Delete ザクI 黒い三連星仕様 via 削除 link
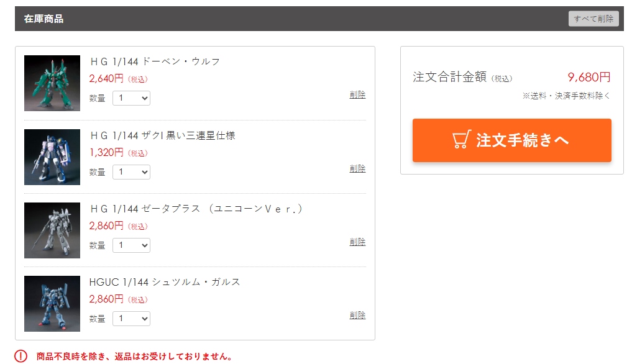Viewport: 632px width, 364px height. pos(357,168)
